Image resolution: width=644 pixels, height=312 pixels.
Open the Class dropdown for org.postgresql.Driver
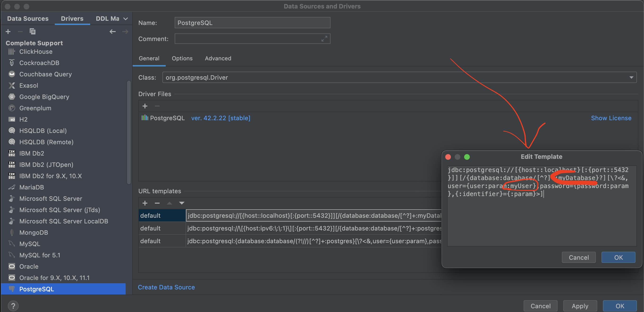(632, 77)
